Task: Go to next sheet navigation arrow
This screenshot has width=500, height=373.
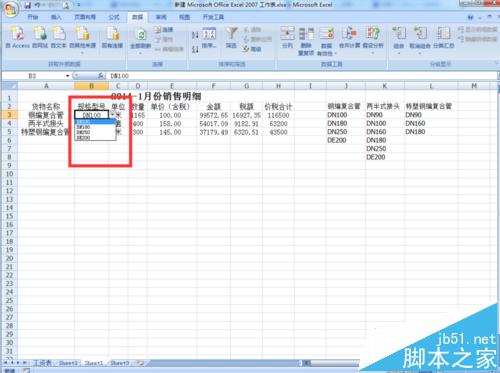Action: pyautogui.click(x=18, y=363)
